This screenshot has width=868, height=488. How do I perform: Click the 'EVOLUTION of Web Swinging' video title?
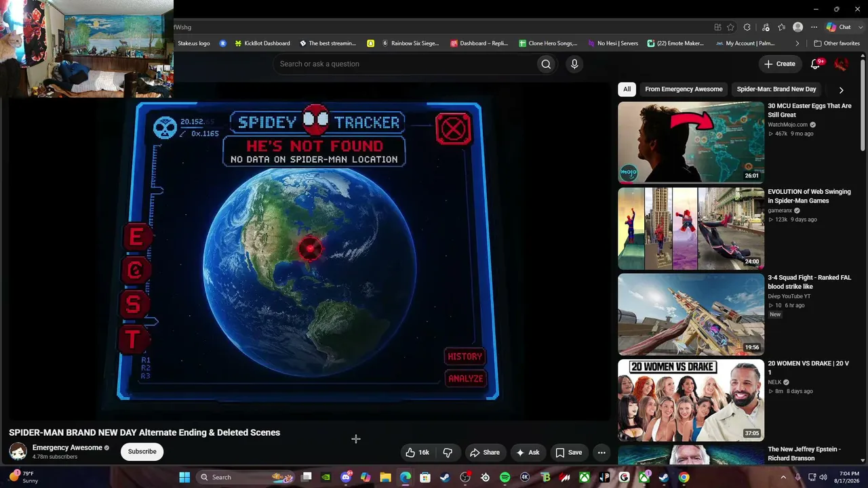(x=809, y=196)
